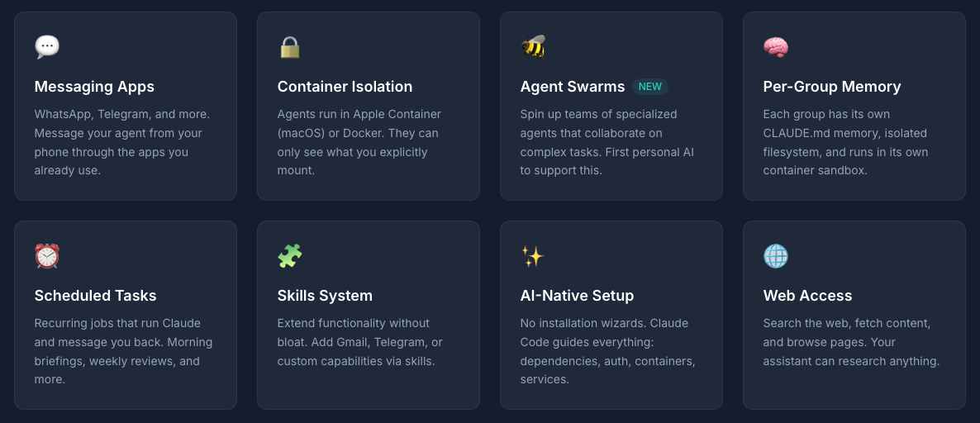
Task: Click the 'No installation wizards' description text
Action: [x=607, y=351]
